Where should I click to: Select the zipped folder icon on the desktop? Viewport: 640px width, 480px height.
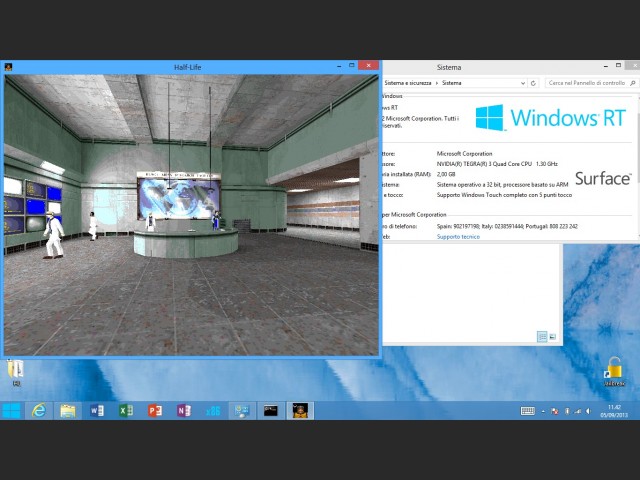(x=16, y=372)
